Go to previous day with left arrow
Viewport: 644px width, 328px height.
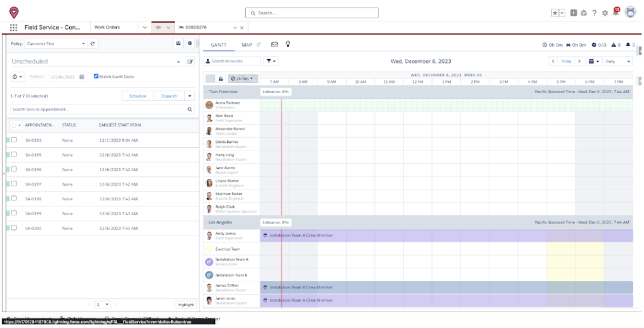553,61
